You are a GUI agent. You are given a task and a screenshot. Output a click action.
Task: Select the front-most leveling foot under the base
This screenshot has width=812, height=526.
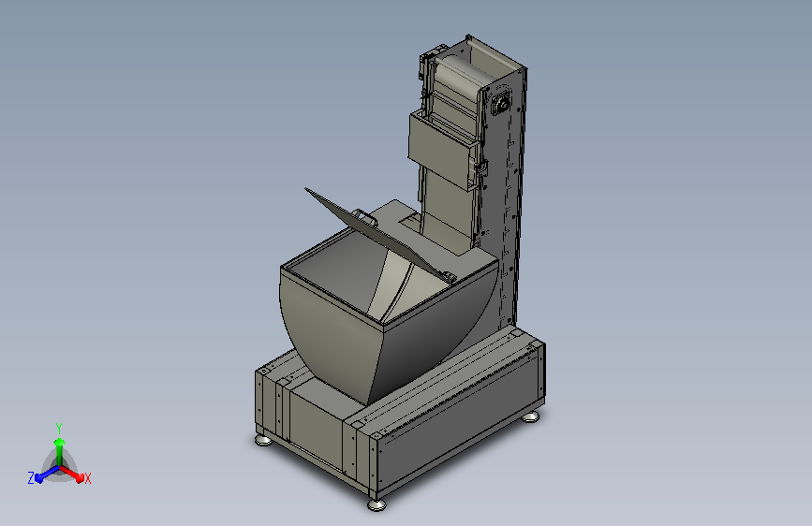376,504
